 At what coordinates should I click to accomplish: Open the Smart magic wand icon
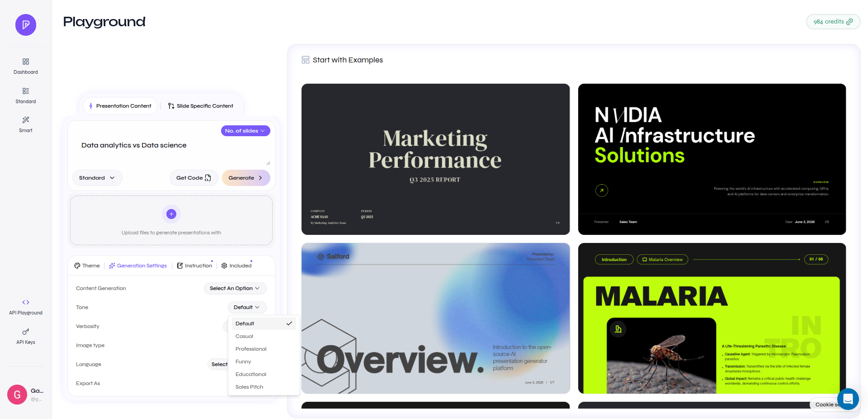26,120
